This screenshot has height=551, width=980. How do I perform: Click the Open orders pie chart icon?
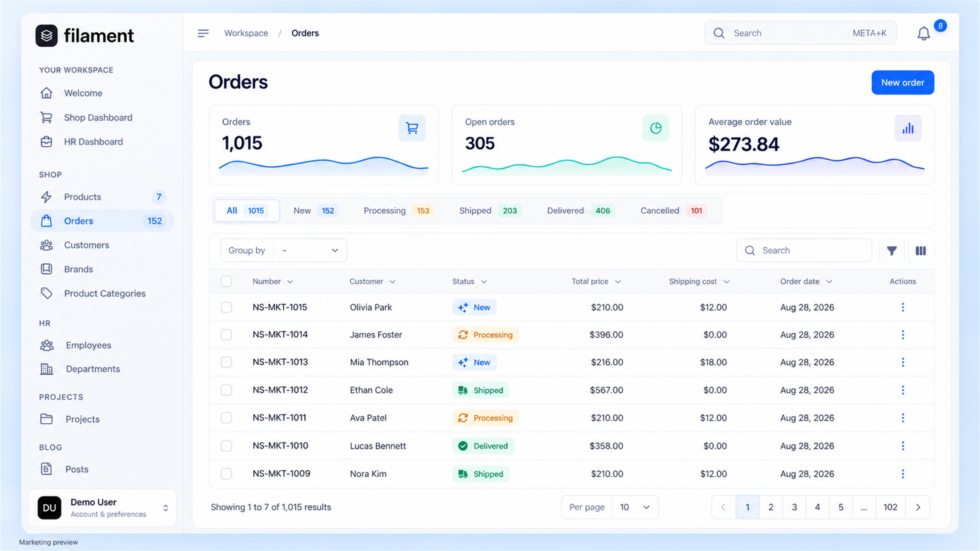655,128
